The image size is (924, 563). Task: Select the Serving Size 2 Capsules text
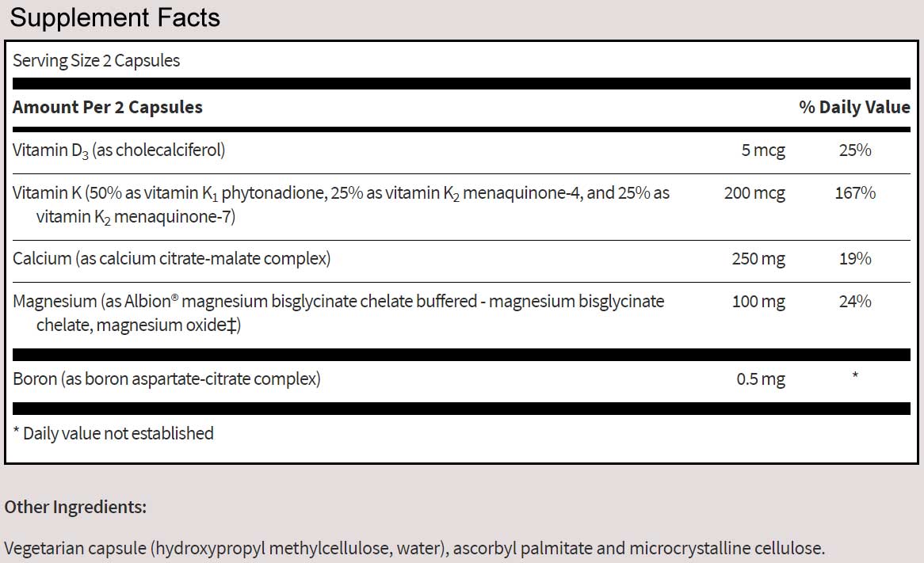(97, 61)
